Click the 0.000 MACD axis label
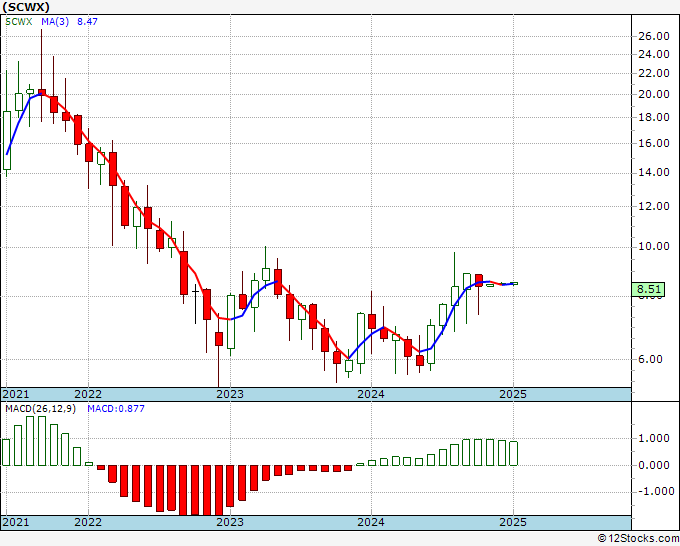This screenshot has width=680, height=546. 654,465
